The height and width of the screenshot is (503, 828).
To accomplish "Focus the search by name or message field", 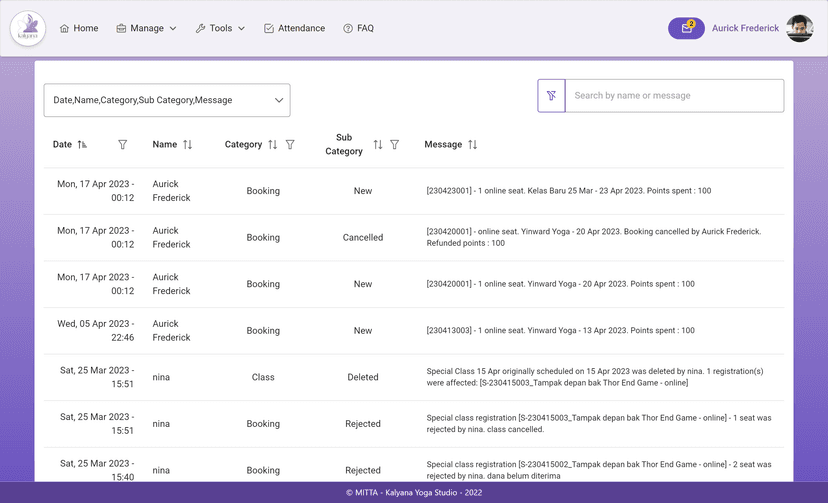I will (674, 96).
